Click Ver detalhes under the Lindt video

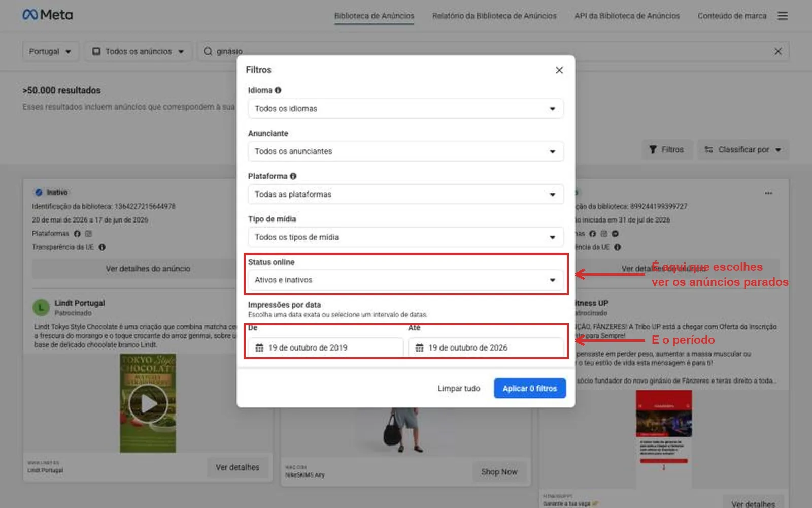coord(238,467)
